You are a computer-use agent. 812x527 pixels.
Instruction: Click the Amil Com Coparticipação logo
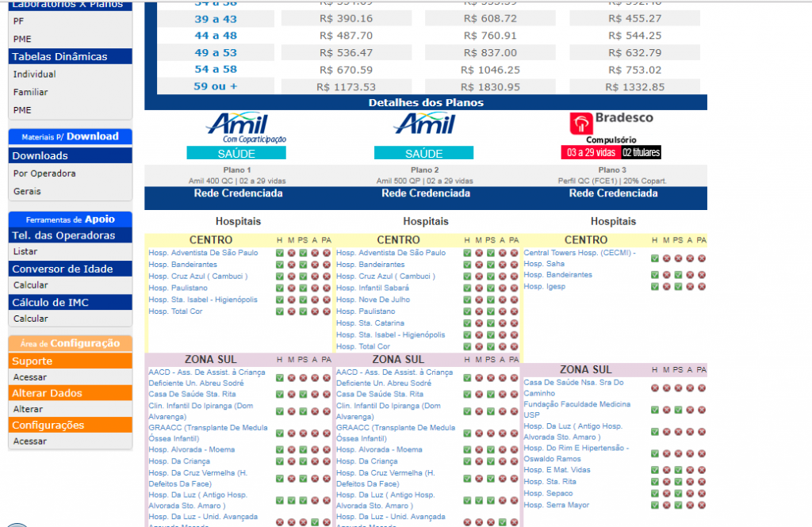(x=246, y=128)
